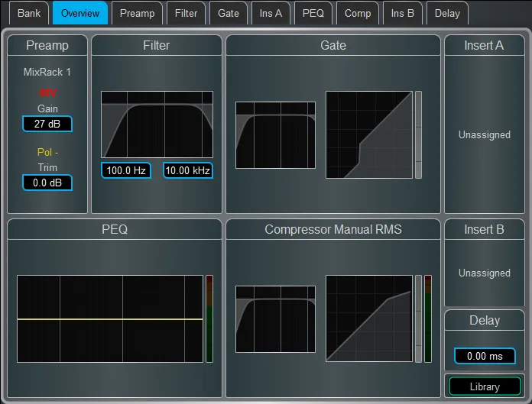Image resolution: width=532 pixels, height=404 pixels.
Task: Open the Compressor transfer curve graph
Action: click(x=369, y=318)
